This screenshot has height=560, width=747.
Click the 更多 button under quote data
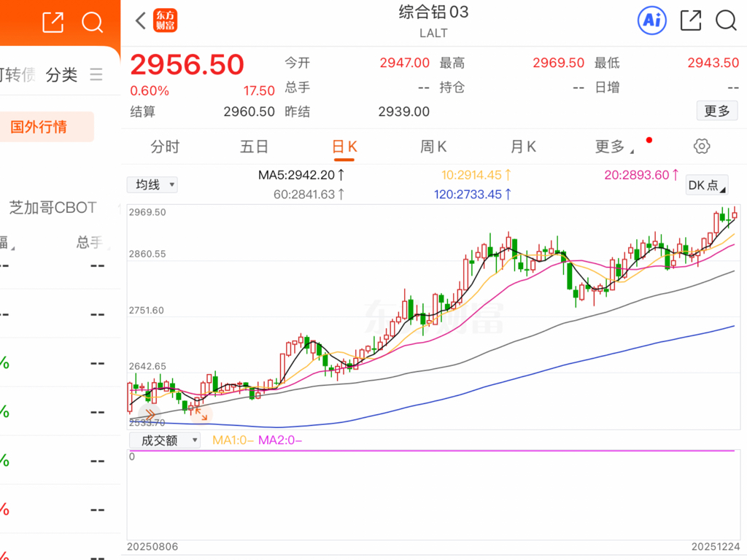click(717, 111)
